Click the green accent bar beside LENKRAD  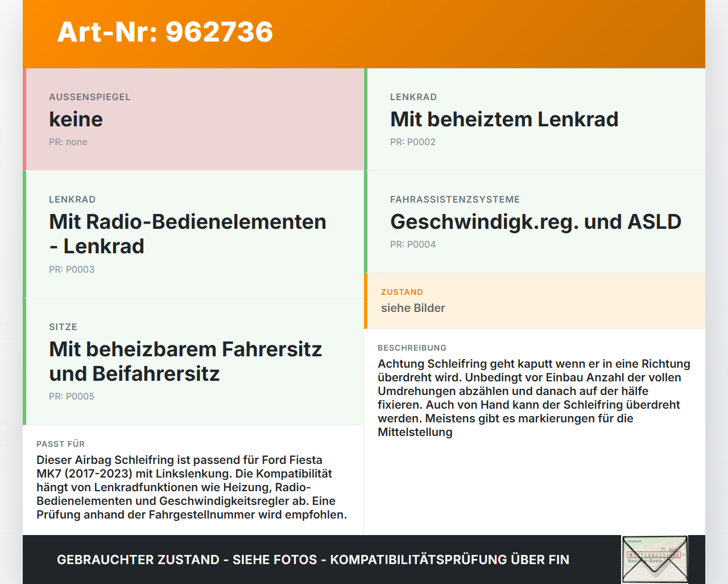(25, 233)
